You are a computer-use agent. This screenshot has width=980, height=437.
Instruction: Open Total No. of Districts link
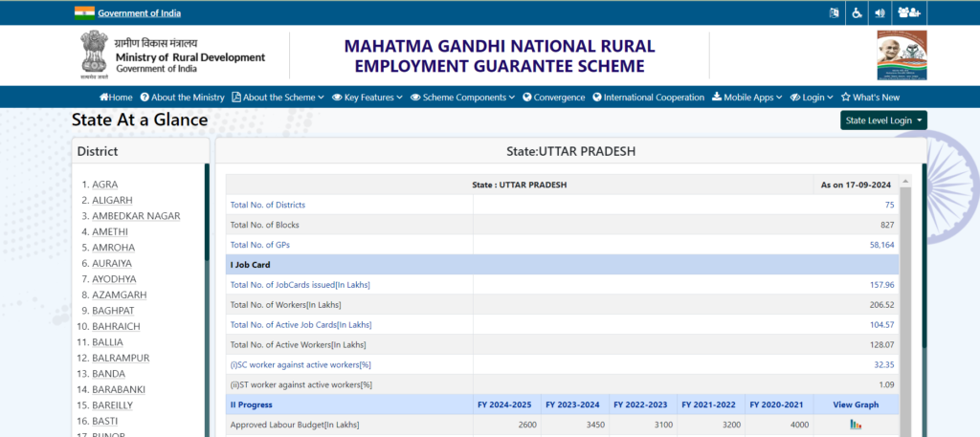point(268,205)
